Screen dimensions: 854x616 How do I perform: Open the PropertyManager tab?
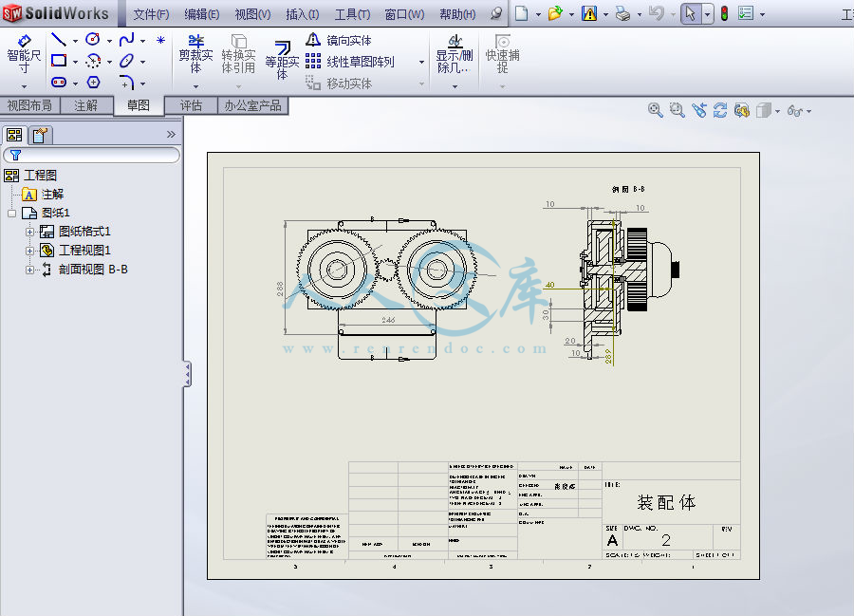(39, 135)
